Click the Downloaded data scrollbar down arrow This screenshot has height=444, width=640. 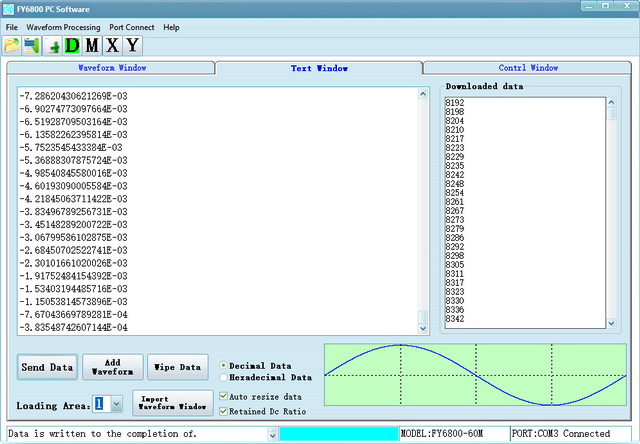click(611, 323)
